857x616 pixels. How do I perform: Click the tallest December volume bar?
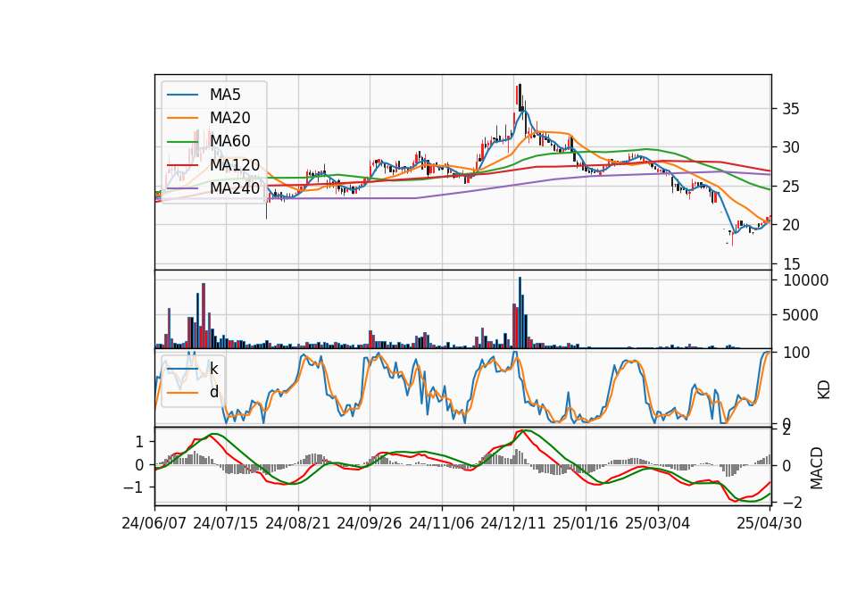click(520, 312)
